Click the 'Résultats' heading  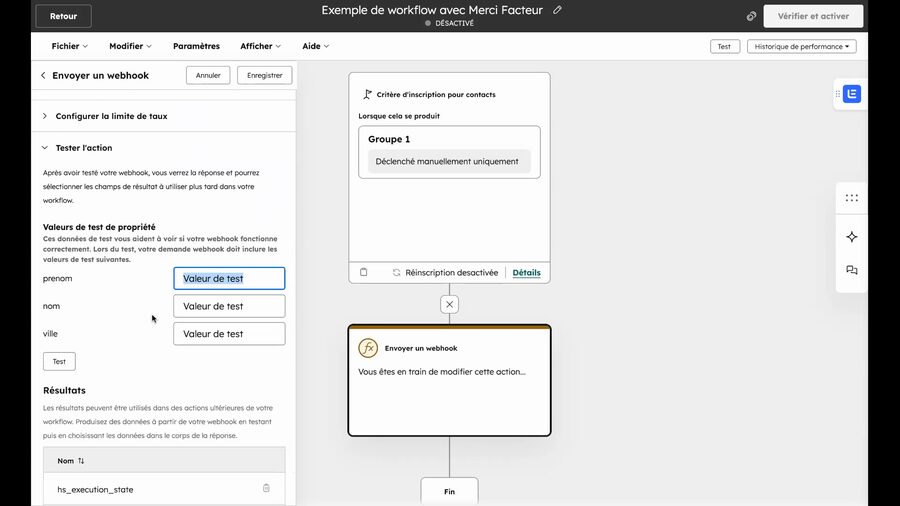click(x=64, y=390)
